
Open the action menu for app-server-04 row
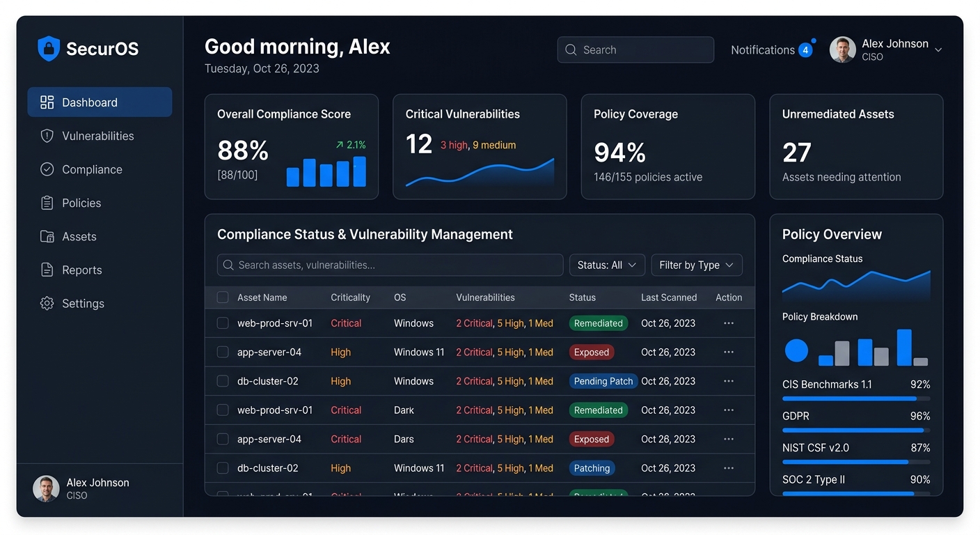point(729,352)
